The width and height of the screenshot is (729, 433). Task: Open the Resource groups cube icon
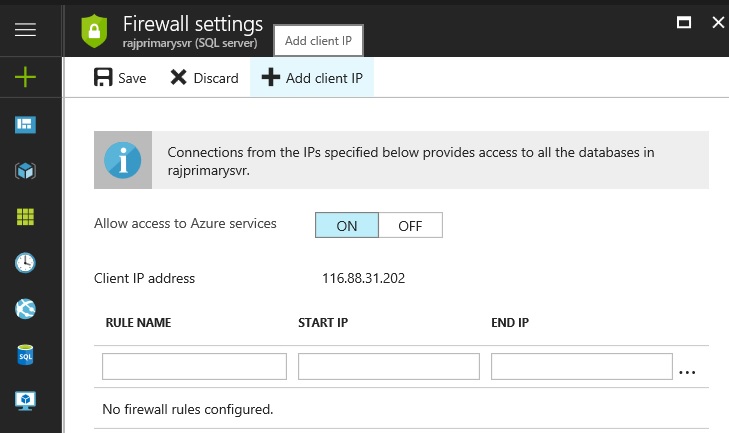[x=26, y=171]
